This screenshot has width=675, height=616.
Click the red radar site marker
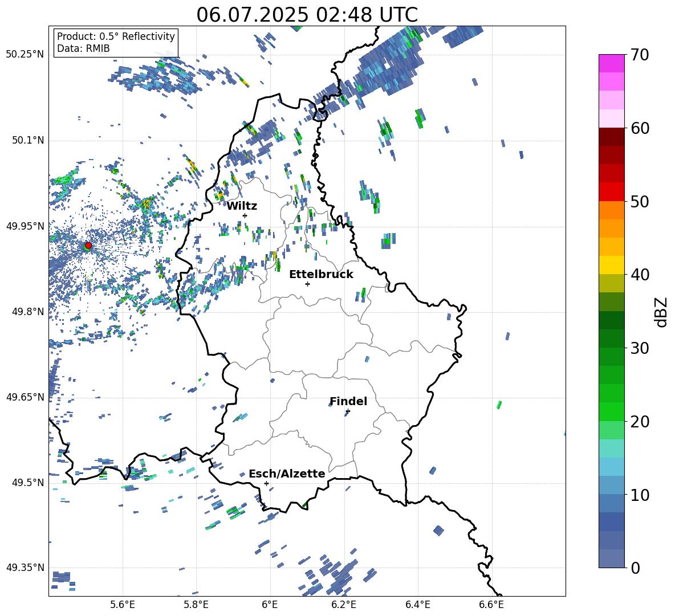pos(88,245)
